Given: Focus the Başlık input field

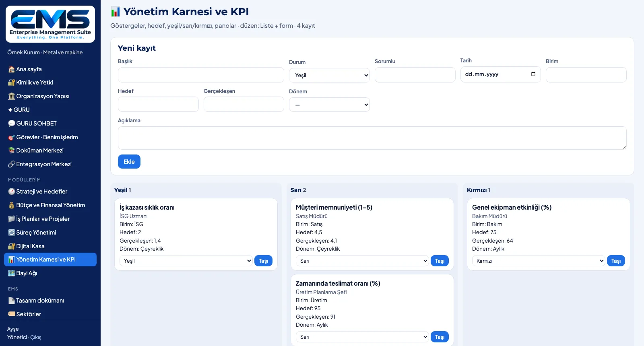Looking at the screenshot, I should tap(201, 75).
